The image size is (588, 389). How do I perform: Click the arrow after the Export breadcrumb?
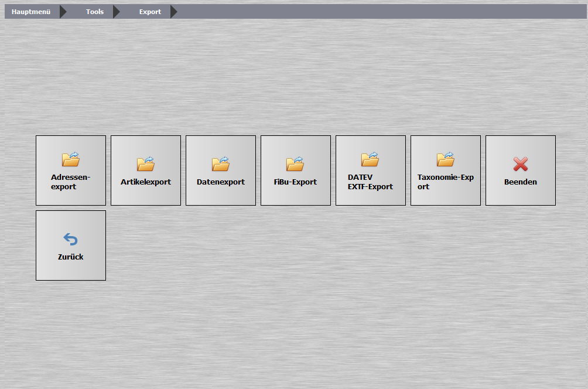click(173, 12)
